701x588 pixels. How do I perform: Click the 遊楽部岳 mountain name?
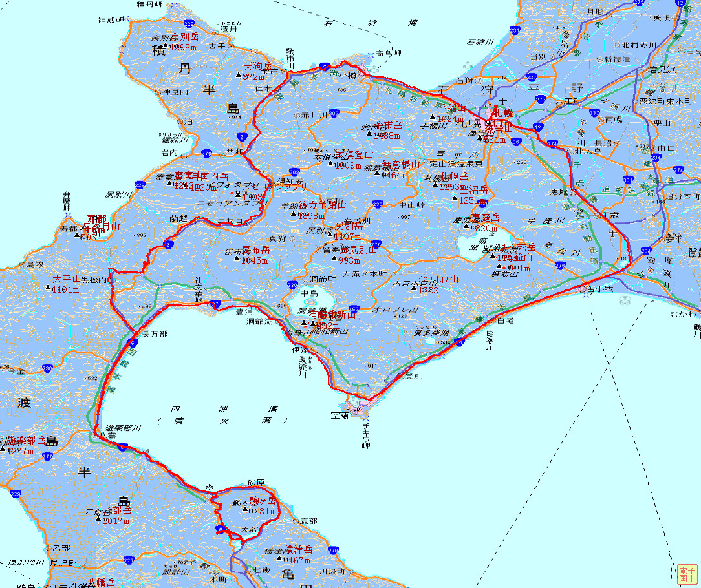point(27,441)
